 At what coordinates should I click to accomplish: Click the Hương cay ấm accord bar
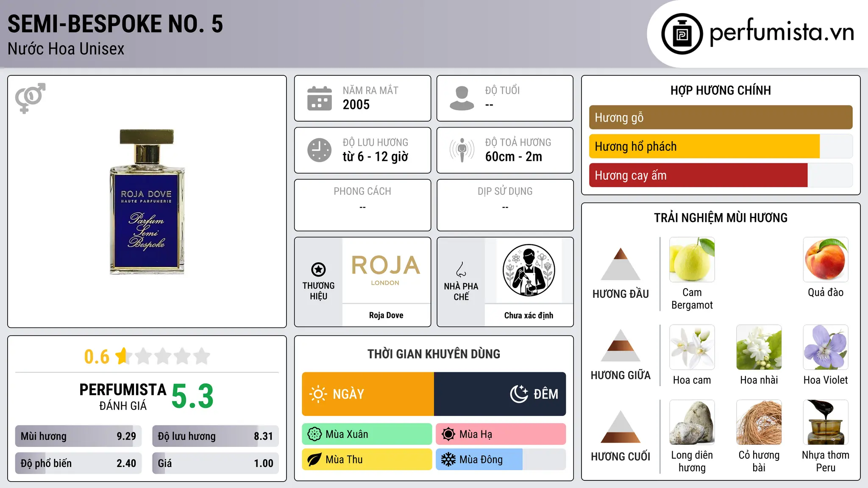(721, 175)
